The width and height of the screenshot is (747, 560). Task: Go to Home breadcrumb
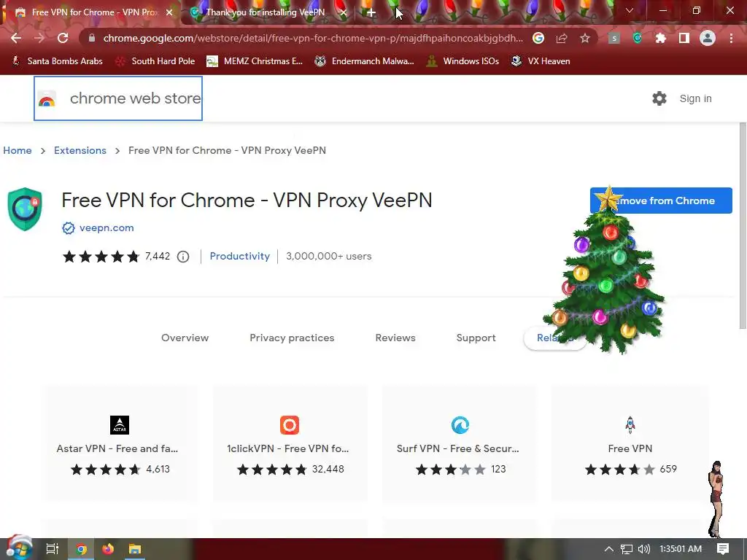[x=18, y=150]
